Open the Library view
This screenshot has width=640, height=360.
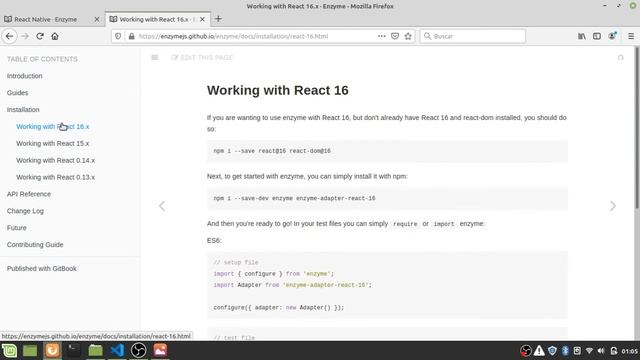(582, 36)
